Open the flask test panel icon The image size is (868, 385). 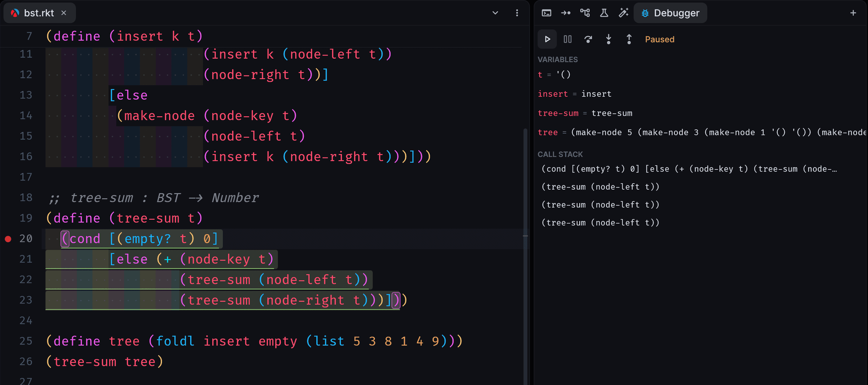(x=604, y=13)
